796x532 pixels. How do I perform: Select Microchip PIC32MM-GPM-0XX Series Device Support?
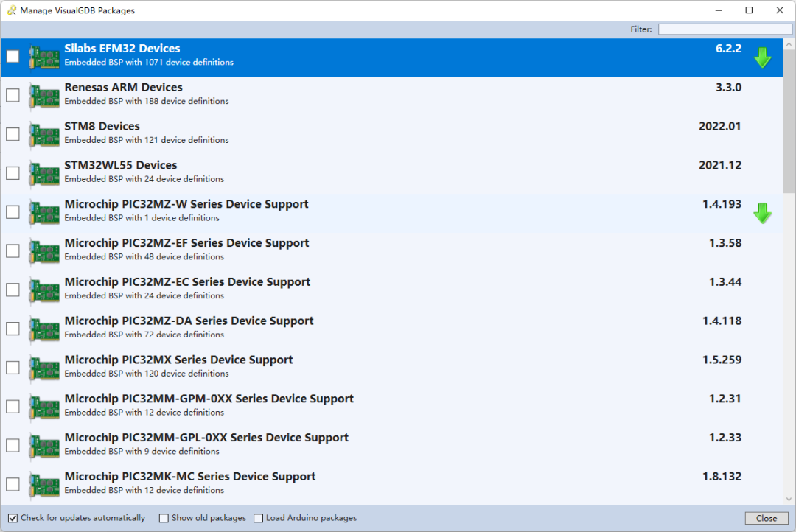[209, 399]
